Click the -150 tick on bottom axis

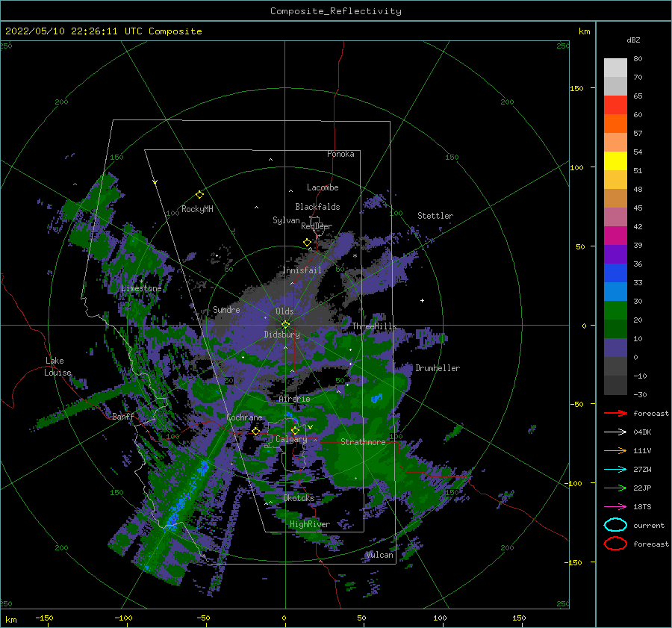(x=44, y=618)
